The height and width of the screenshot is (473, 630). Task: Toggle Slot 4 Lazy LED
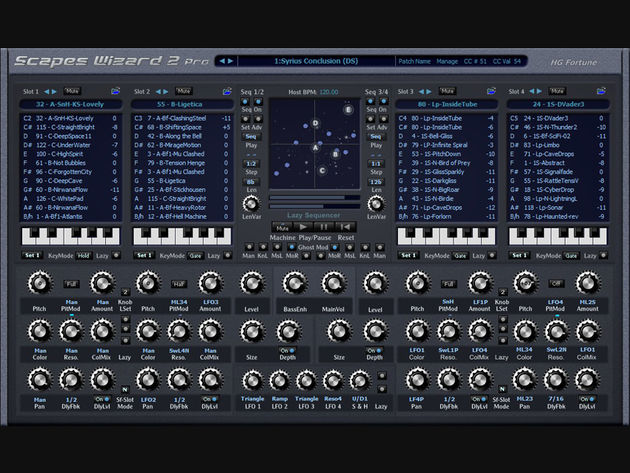603,255
